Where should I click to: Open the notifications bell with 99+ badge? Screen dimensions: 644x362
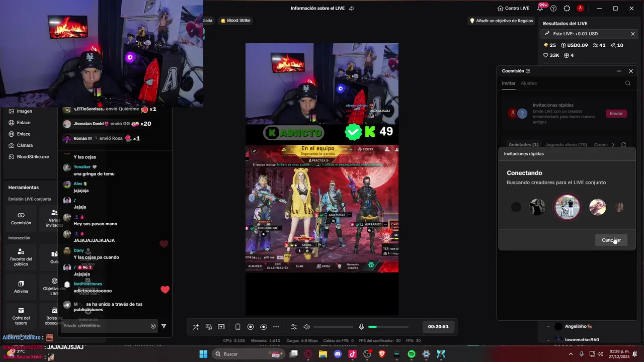[x=540, y=8]
